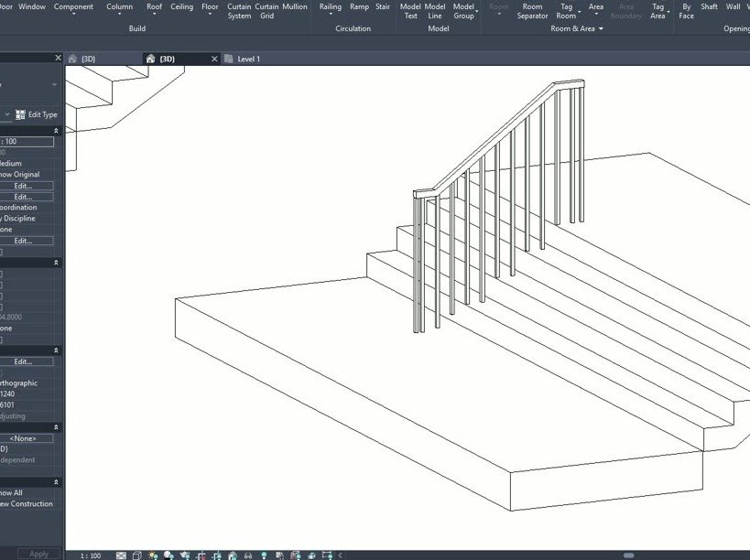Open the Floor dropdown arrow
The image size is (750, 560).
[210, 15]
